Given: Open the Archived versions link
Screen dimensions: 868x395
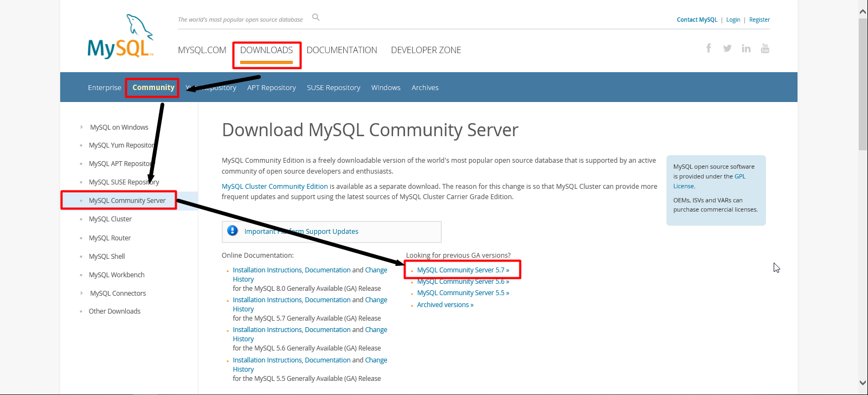Looking at the screenshot, I should coord(445,304).
